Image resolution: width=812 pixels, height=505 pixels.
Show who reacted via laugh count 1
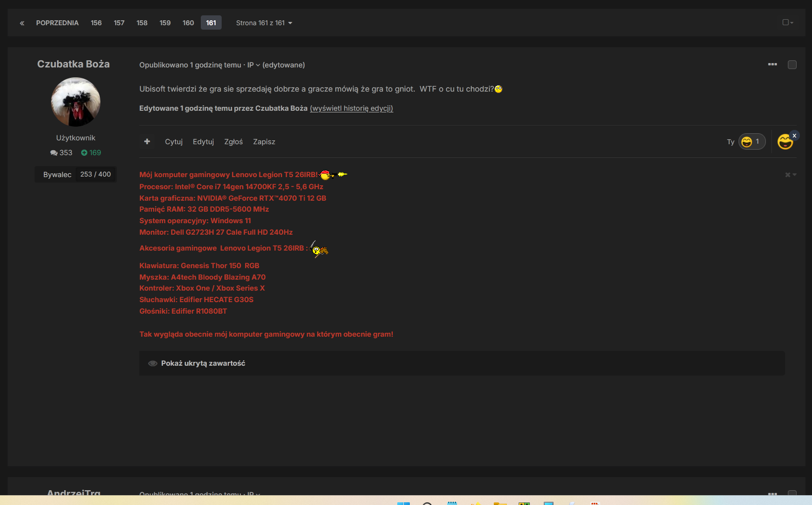tap(752, 141)
